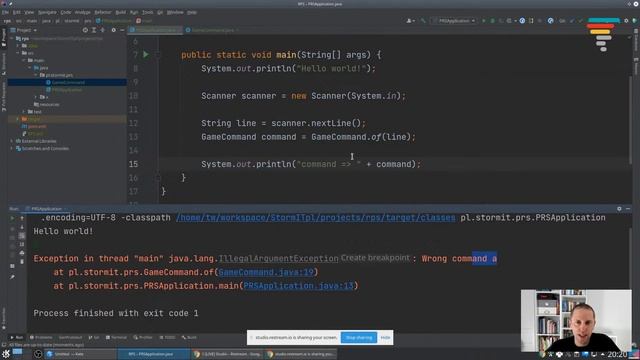Expand the test folder node
This screenshot has height=360, width=640.
pyautogui.click(x=24, y=112)
